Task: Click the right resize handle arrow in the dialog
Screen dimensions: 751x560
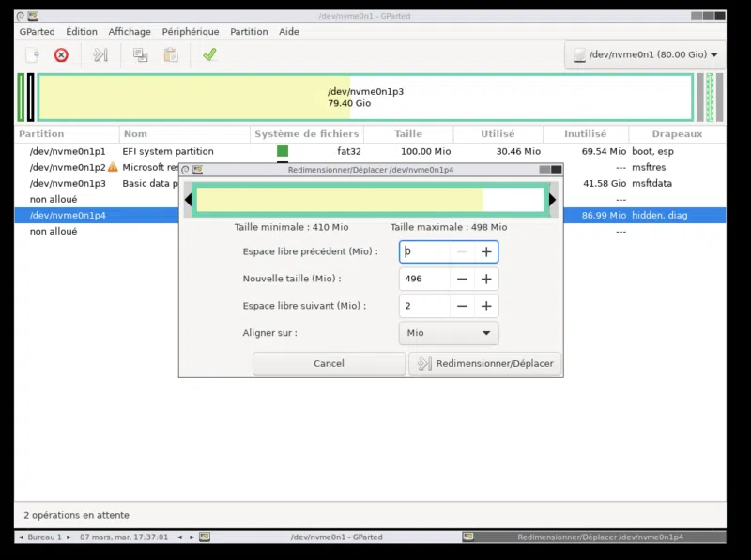Action: (552, 200)
